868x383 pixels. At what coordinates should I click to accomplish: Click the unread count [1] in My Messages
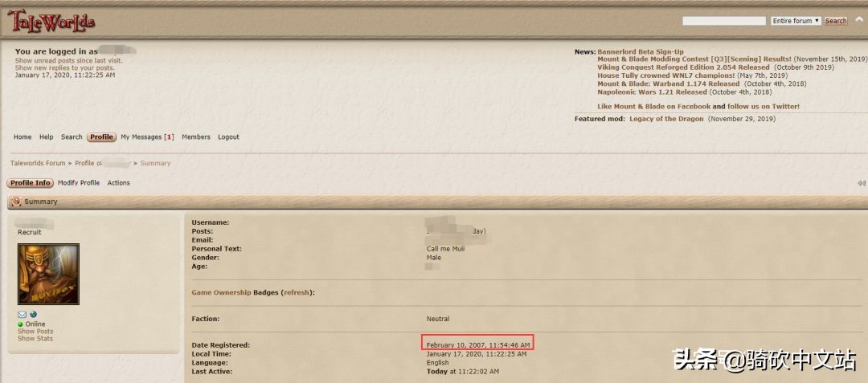pyautogui.click(x=170, y=137)
